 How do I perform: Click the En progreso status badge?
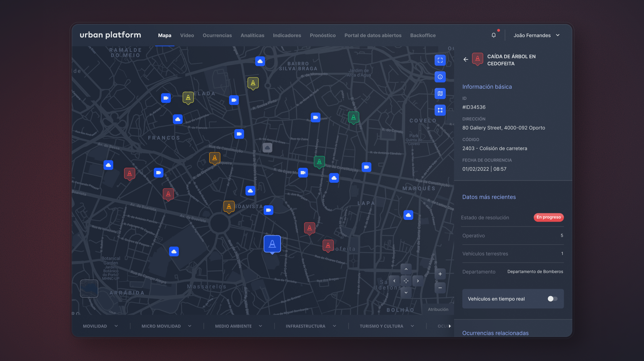548,217
